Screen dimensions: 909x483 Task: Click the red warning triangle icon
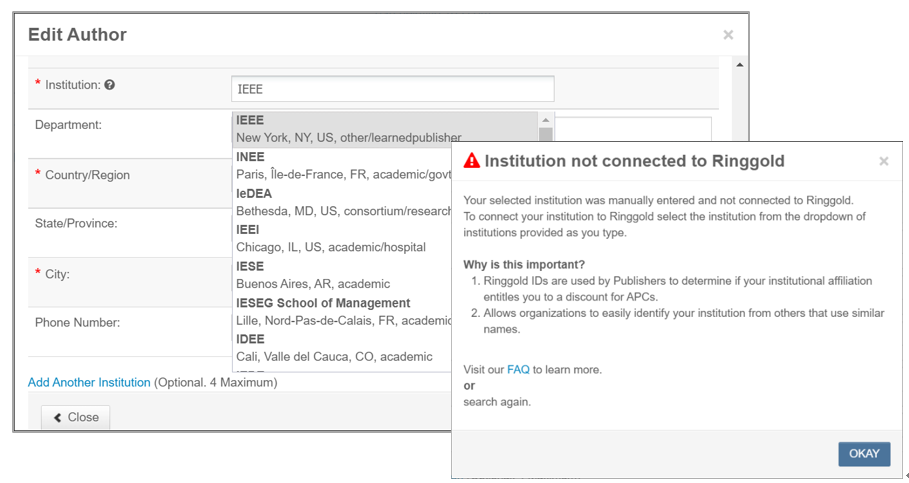pyautogui.click(x=472, y=161)
